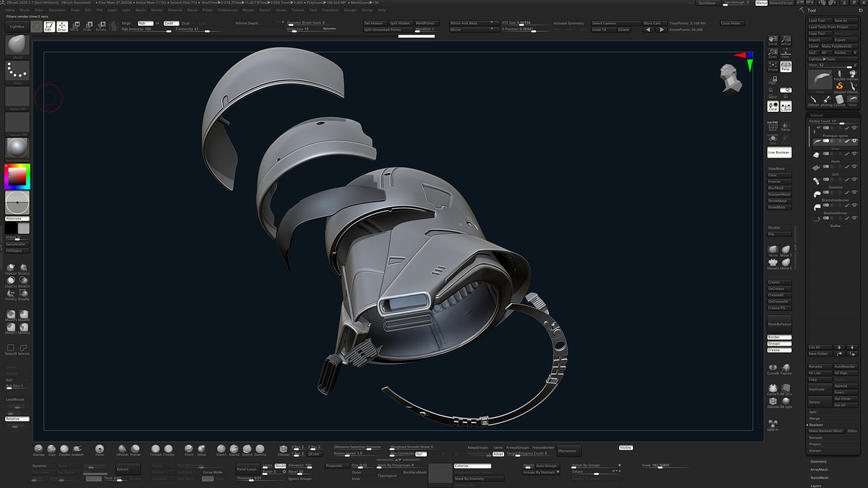Click Make PolyMesh3D button
The image size is (868, 488).
point(839,46)
